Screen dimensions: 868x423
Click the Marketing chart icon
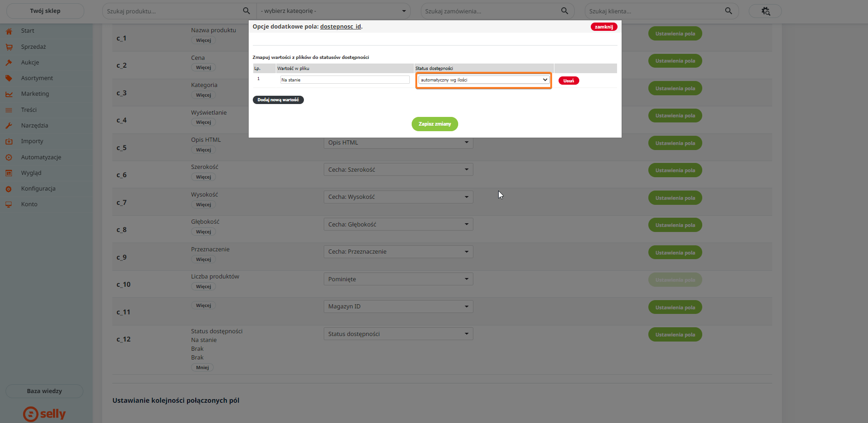pyautogui.click(x=9, y=94)
